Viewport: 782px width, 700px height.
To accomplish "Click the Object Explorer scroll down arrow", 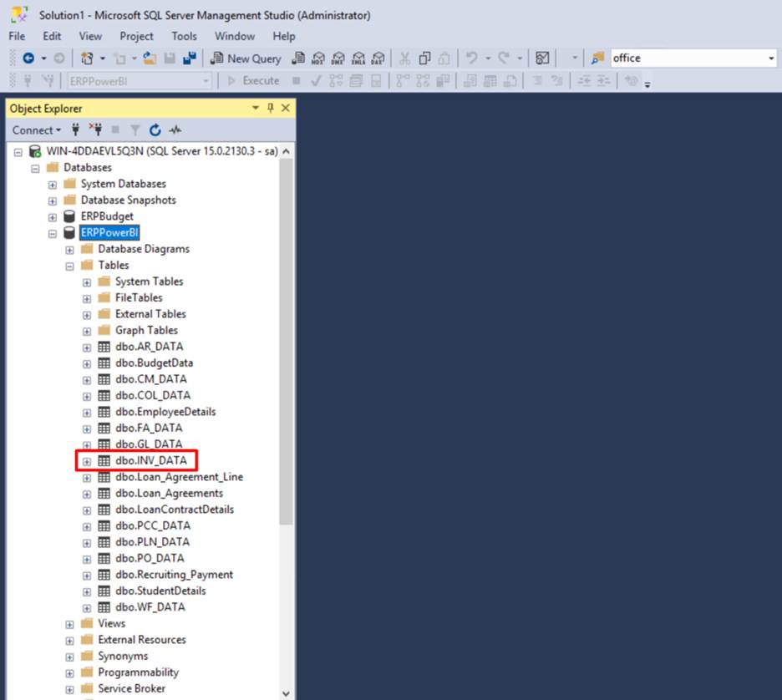I will 287,693.
